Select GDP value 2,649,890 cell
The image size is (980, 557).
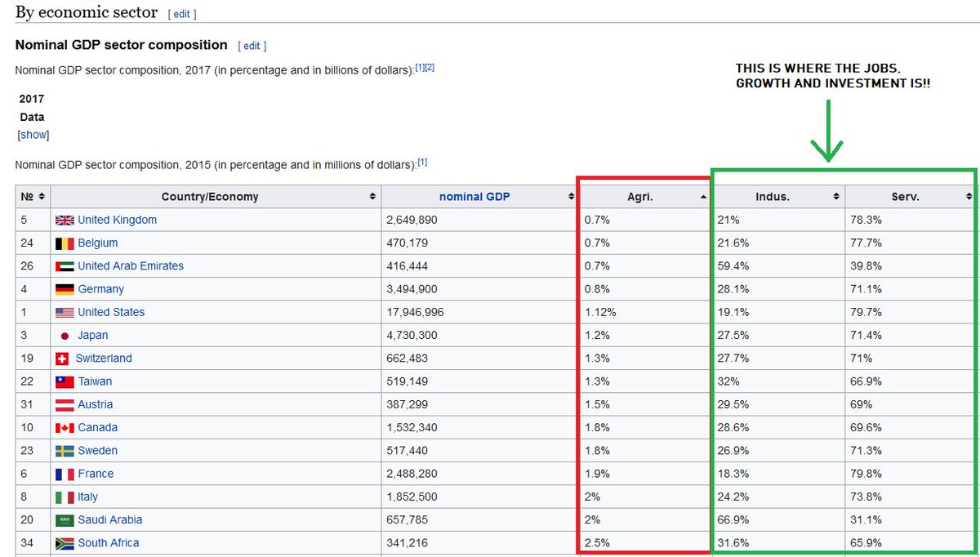click(x=479, y=221)
